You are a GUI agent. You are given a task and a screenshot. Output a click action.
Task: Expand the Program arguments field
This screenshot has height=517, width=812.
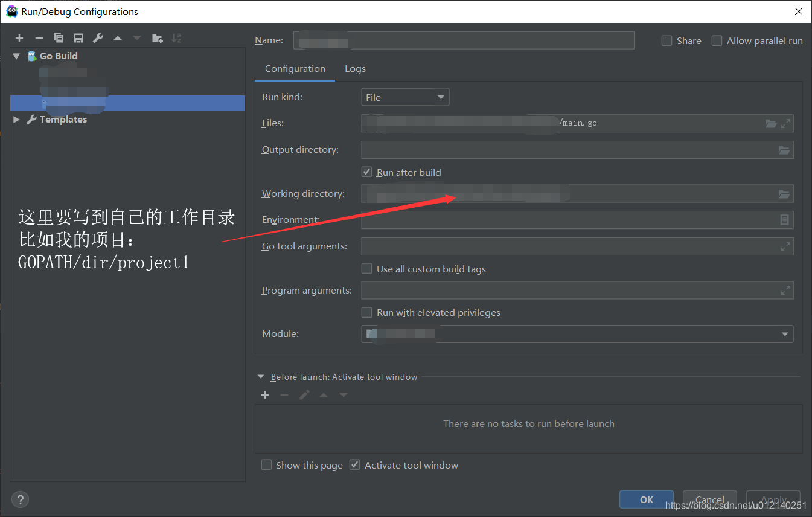point(785,291)
